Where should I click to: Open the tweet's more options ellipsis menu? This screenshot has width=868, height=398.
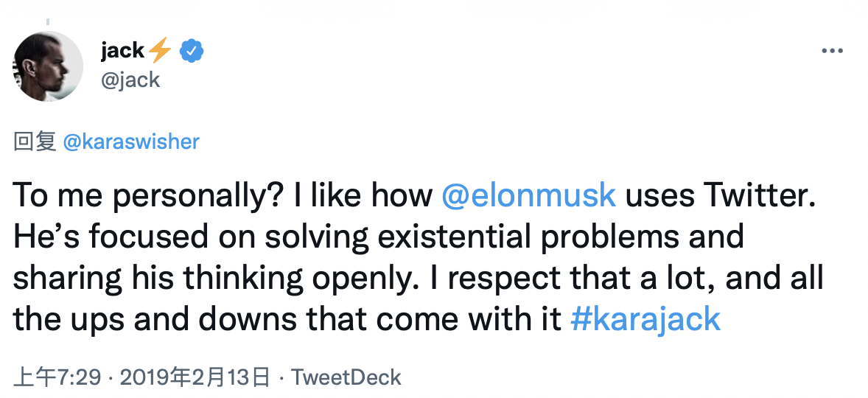[x=831, y=52]
